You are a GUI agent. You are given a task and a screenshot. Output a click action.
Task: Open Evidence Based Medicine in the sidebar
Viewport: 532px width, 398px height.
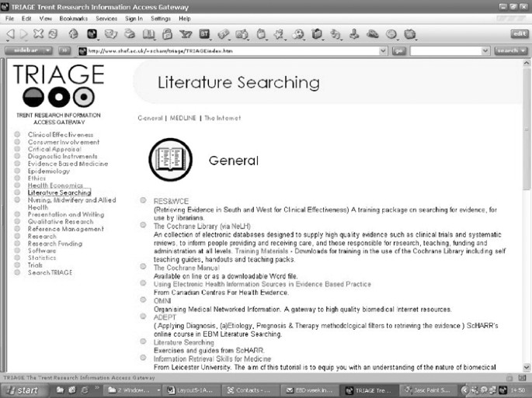(x=68, y=164)
